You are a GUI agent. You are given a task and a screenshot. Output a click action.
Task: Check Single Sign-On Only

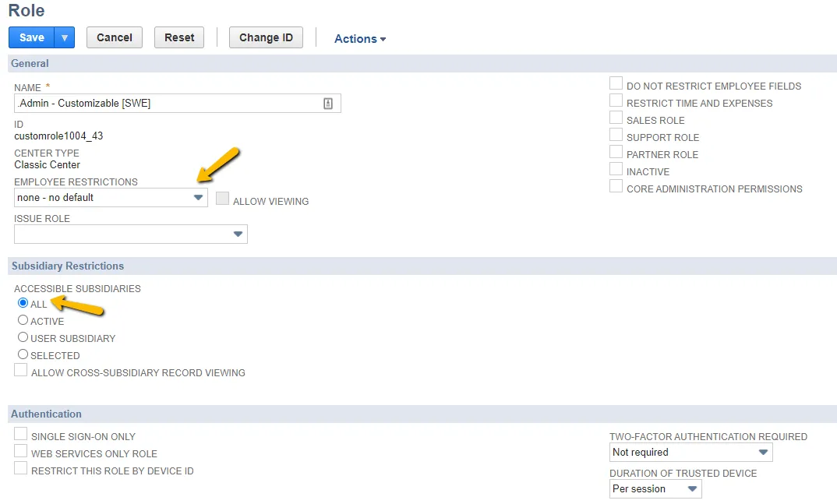(x=21, y=434)
